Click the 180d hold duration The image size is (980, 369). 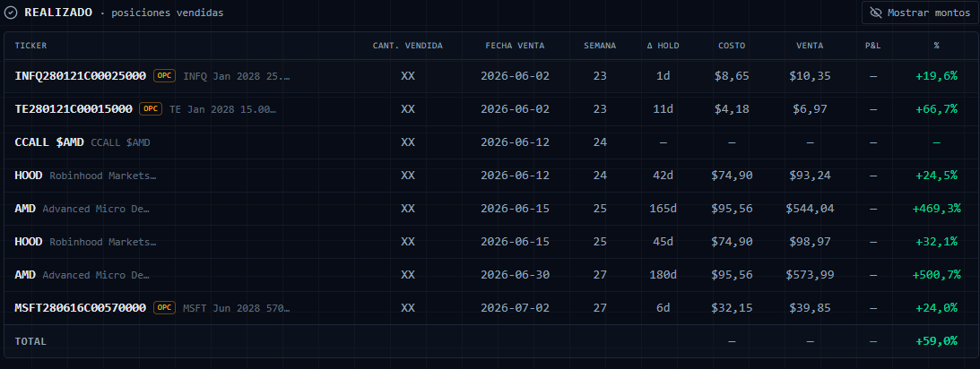(663, 275)
